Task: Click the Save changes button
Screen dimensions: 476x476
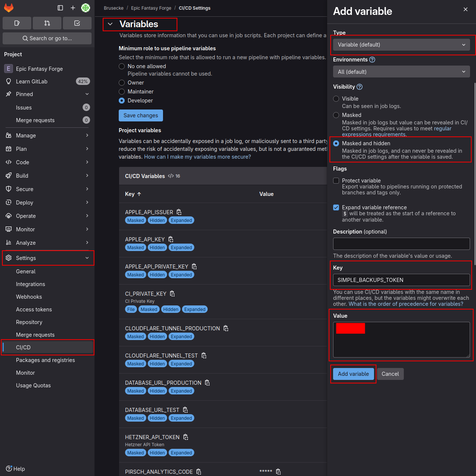Action: click(141, 115)
